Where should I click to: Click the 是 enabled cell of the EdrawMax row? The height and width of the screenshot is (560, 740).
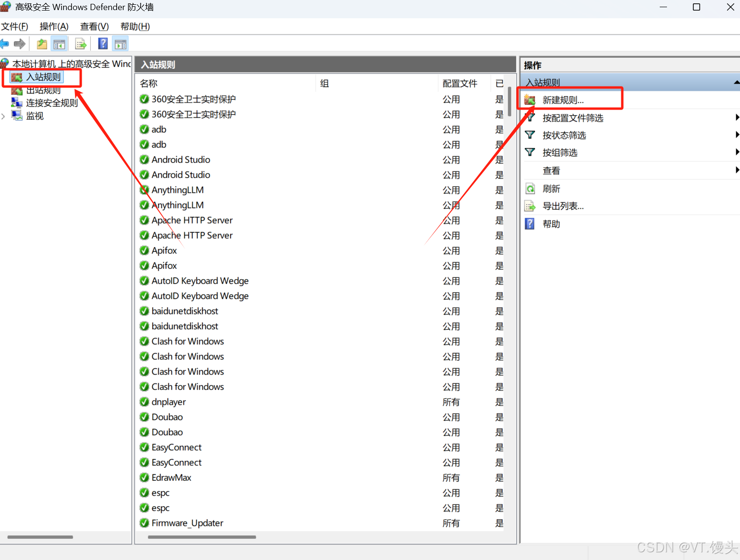pos(499,477)
